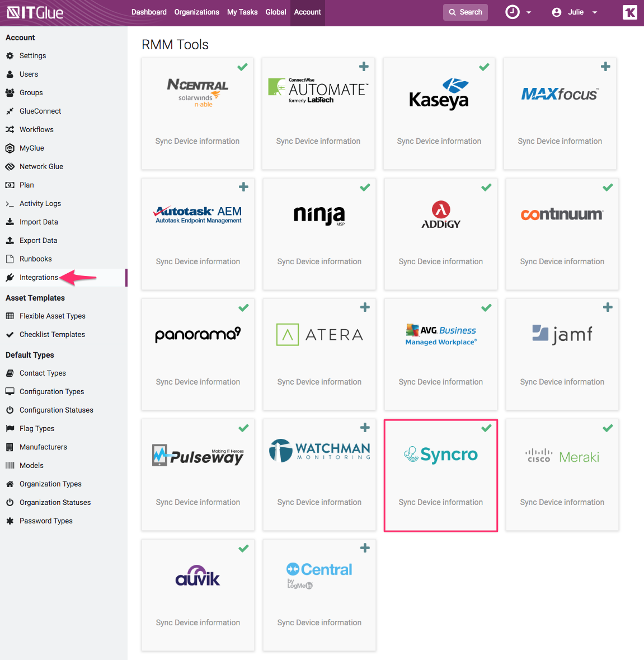Add the MAXfocus integration plus icon
This screenshot has height=660, width=644.
pyautogui.click(x=605, y=67)
